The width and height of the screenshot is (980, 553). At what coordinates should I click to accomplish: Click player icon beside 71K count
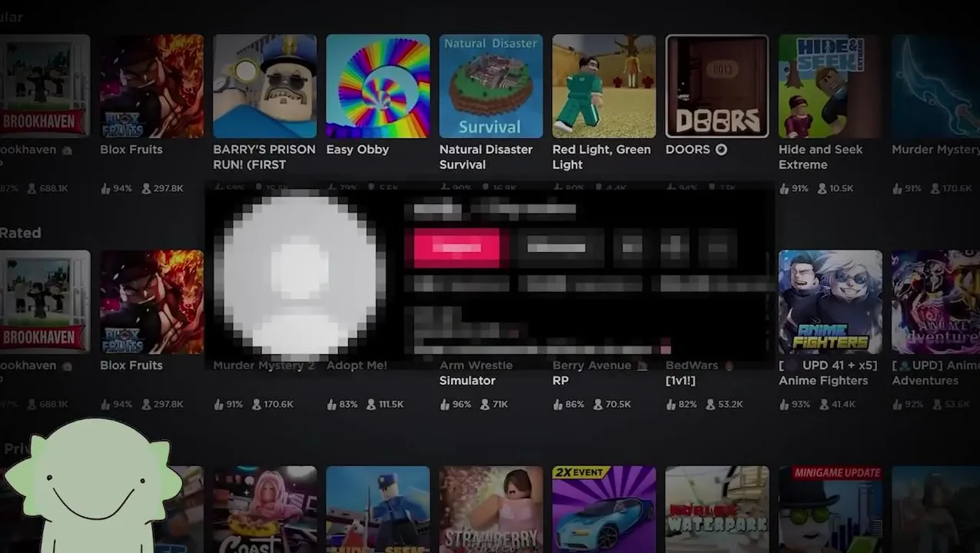[x=487, y=404]
